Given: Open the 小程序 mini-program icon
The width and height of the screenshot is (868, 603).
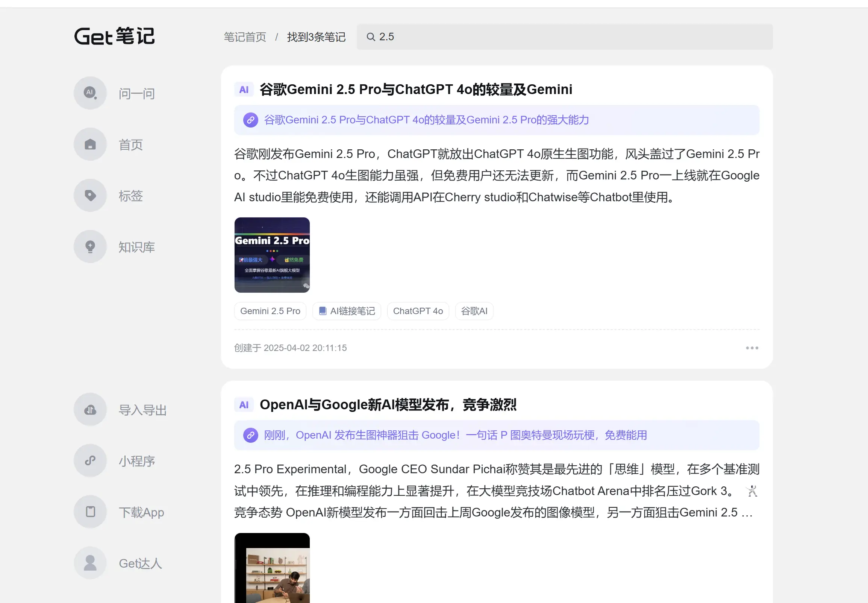Looking at the screenshot, I should (x=90, y=460).
